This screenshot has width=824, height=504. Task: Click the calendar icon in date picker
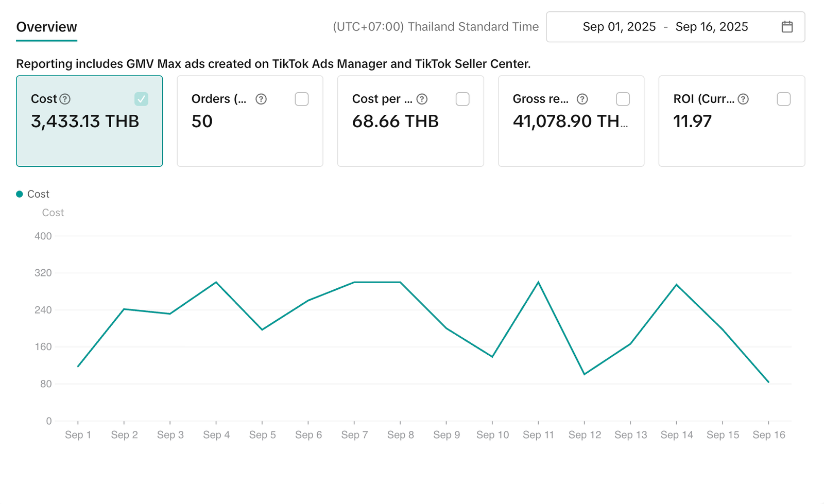coord(786,27)
